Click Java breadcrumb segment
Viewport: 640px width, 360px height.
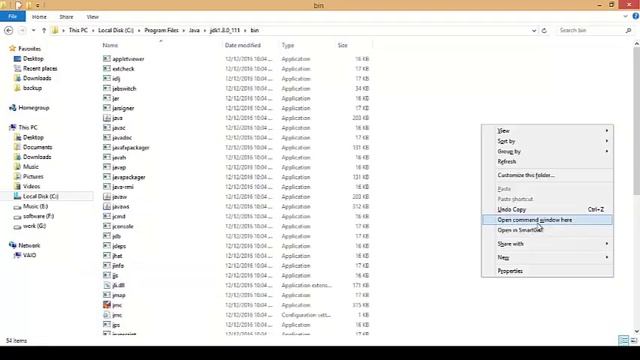[x=194, y=30]
